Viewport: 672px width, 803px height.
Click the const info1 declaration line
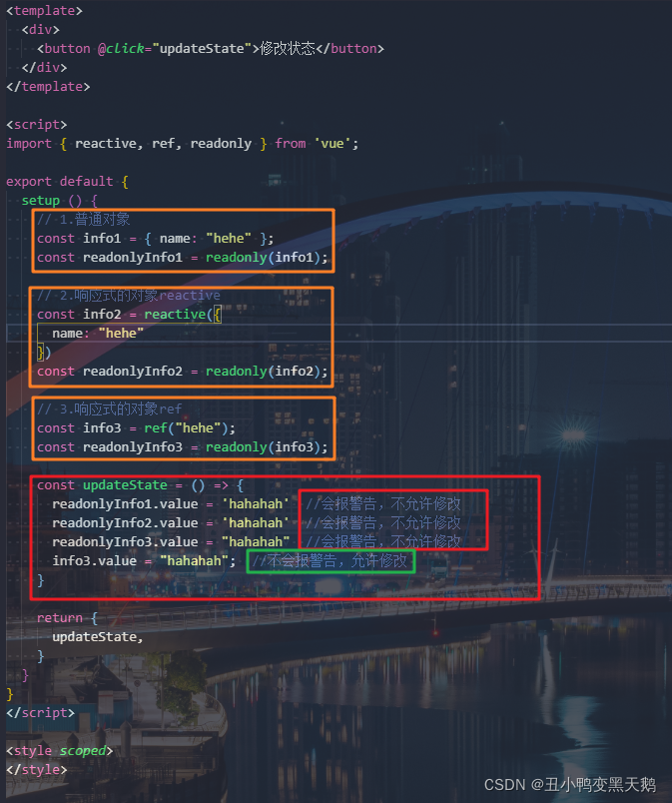point(155,238)
